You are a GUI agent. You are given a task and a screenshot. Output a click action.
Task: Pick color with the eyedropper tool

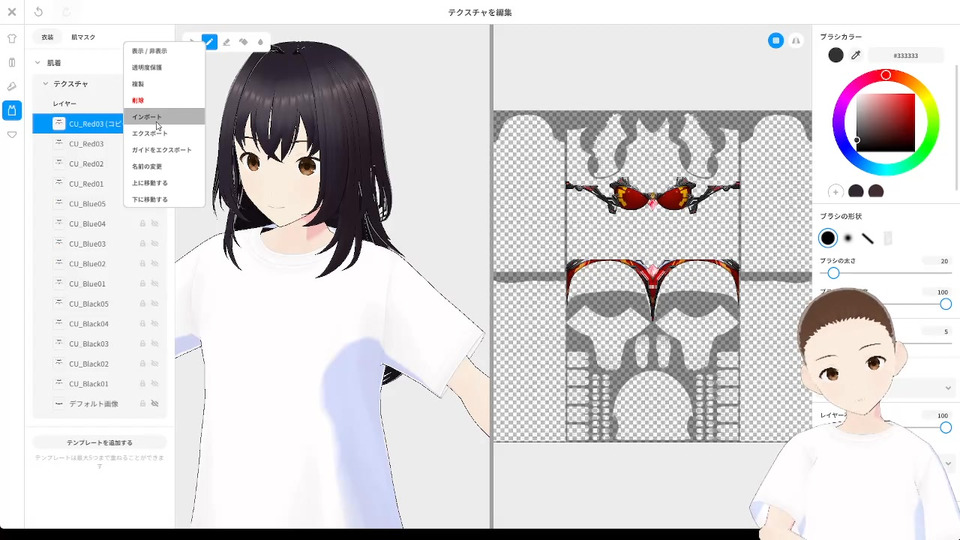point(856,55)
